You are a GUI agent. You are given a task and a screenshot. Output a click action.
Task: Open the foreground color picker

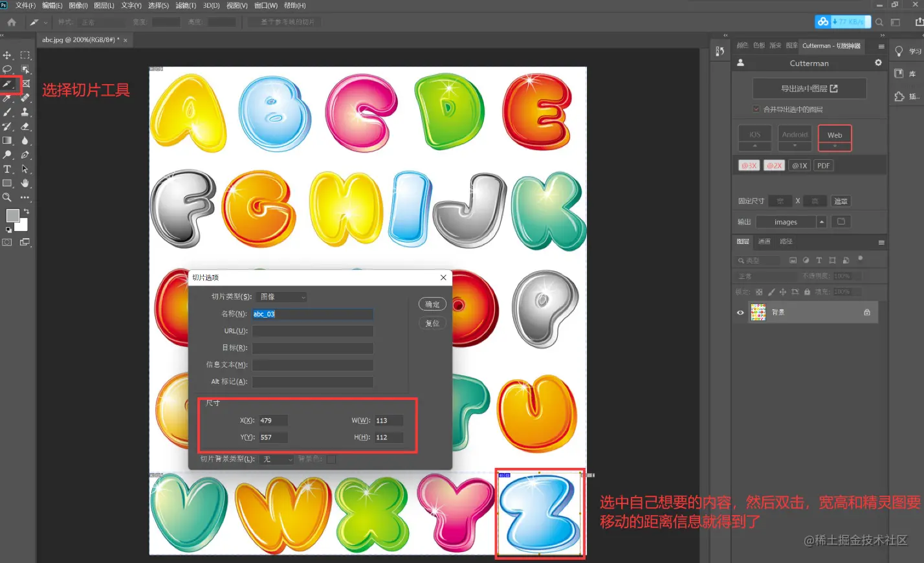click(12, 215)
